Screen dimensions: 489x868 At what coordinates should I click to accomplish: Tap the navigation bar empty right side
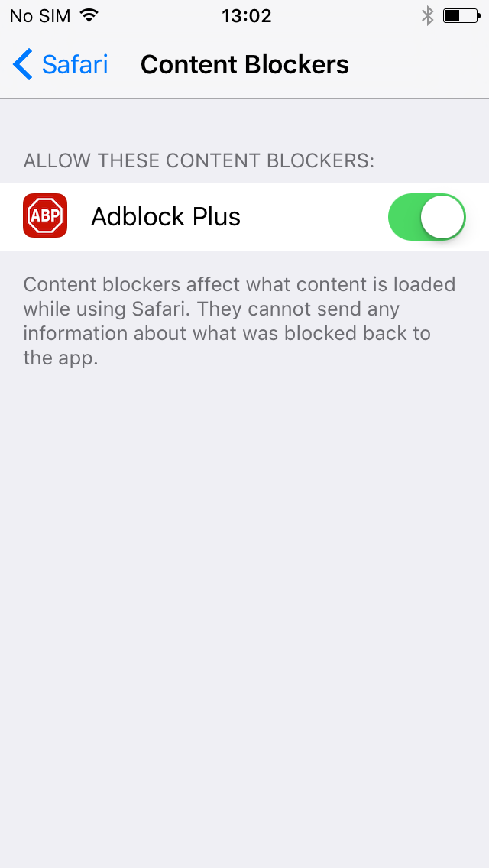[421, 64]
